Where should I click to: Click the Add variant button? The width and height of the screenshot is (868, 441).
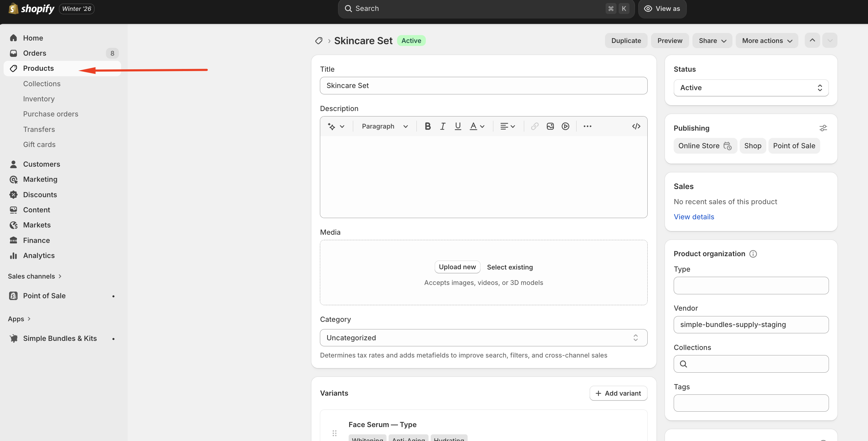coord(618,393)
